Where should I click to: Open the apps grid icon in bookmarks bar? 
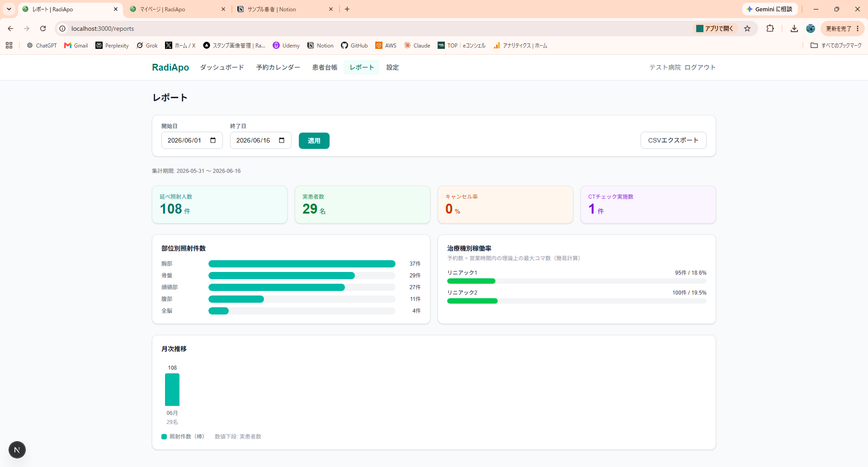click(x=9, y=45)
